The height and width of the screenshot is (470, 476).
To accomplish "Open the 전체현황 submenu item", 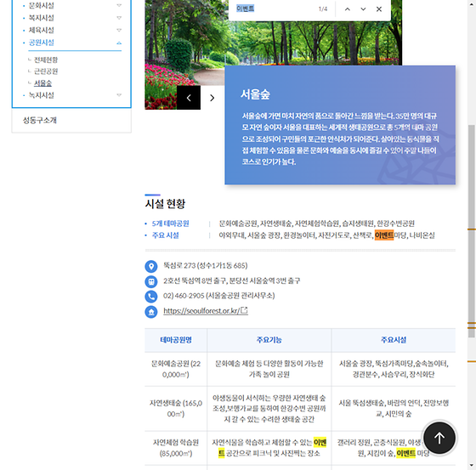I will (46, 59).
